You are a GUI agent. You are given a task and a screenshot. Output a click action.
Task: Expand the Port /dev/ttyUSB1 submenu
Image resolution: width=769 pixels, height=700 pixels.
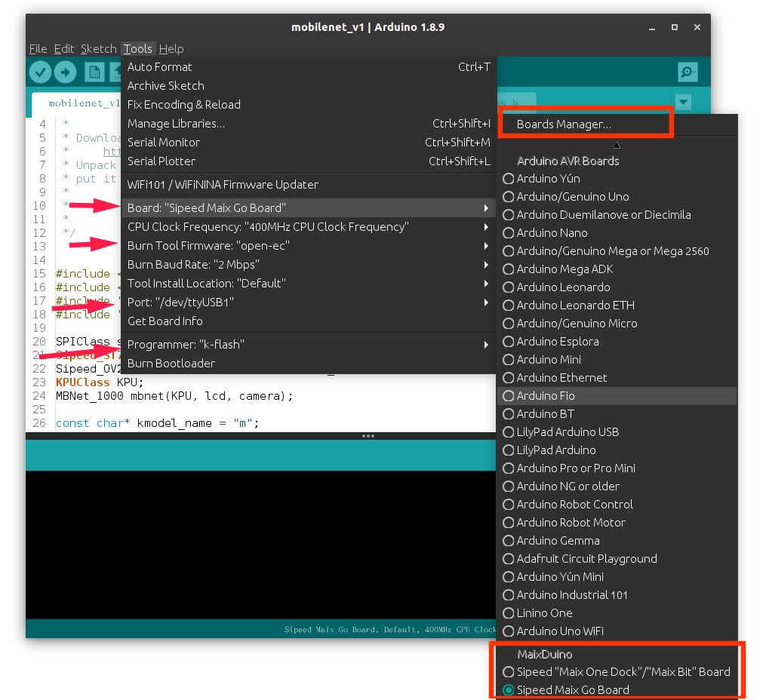[309, 302]
